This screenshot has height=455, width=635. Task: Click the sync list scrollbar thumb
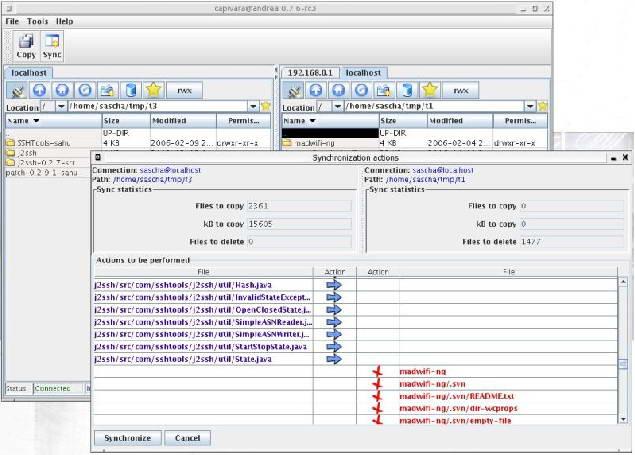click(x=623, y=364)
